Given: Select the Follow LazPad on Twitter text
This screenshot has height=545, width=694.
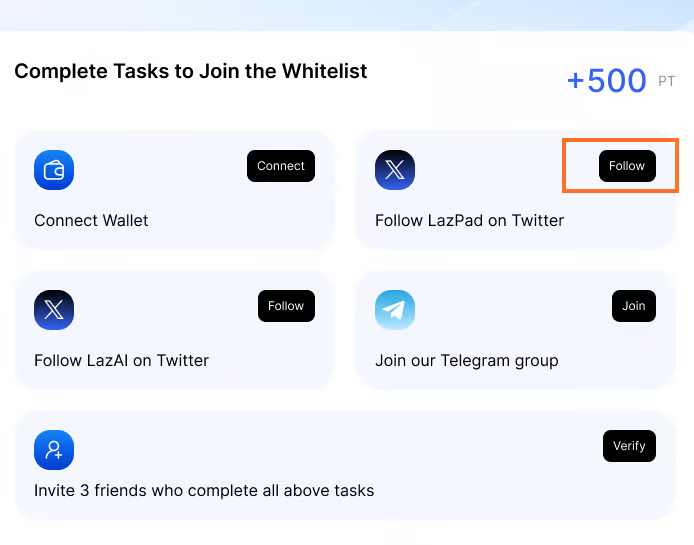Looking at the screenshot, I should click(469, 220).
